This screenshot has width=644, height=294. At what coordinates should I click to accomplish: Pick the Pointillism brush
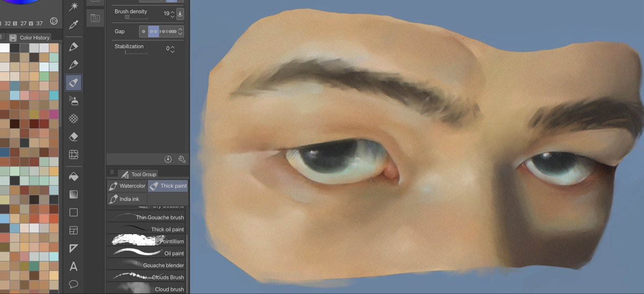coord(146,241)
